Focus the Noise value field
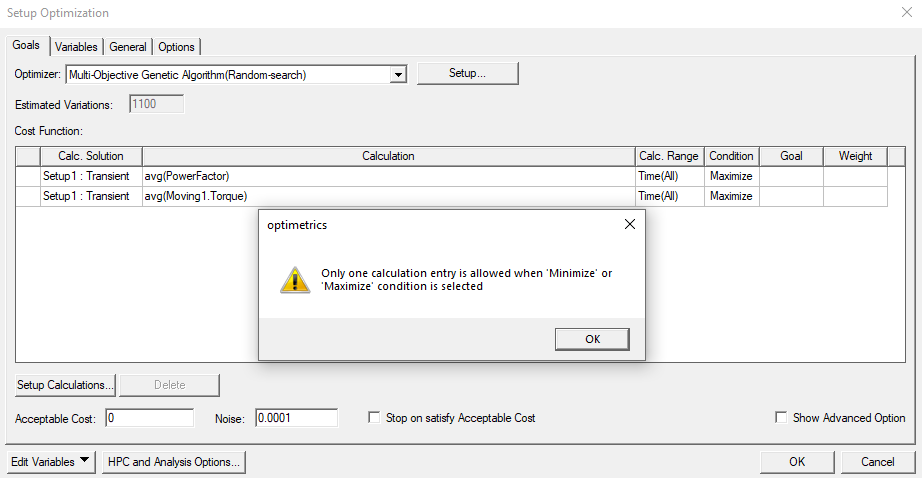Screen dimensions: 922x478 pos(296,418)
